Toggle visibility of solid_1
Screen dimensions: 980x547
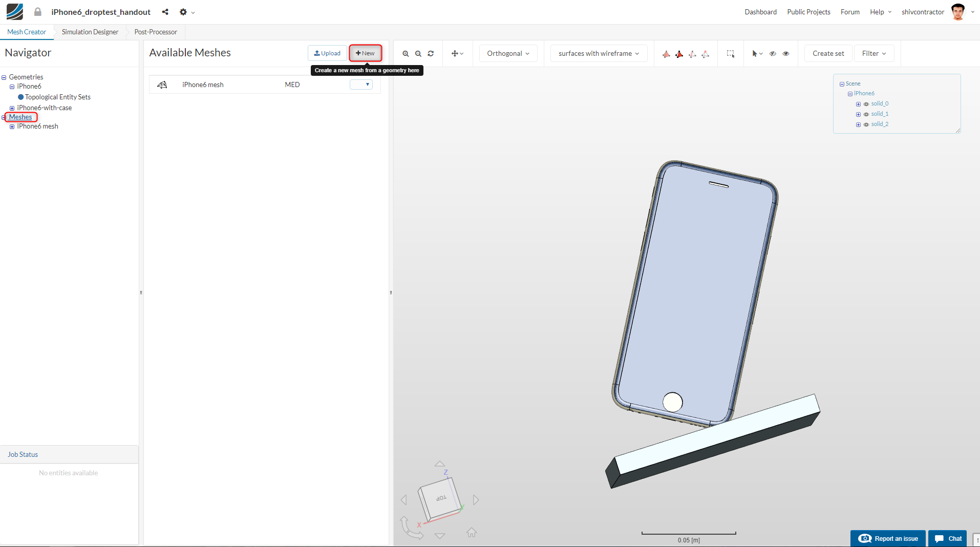(866, 114)
